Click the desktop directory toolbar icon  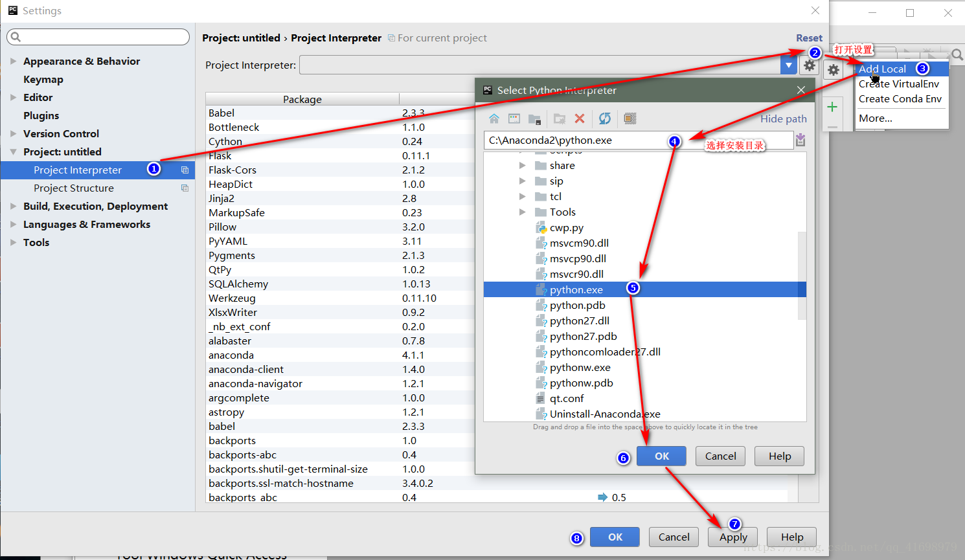pos(514,118)
